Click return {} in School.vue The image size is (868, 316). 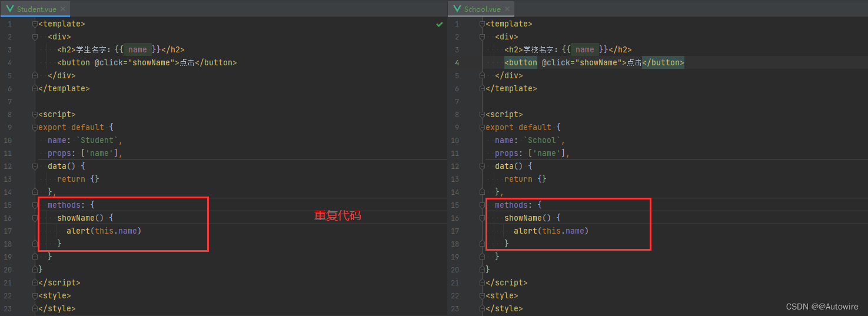526,179
